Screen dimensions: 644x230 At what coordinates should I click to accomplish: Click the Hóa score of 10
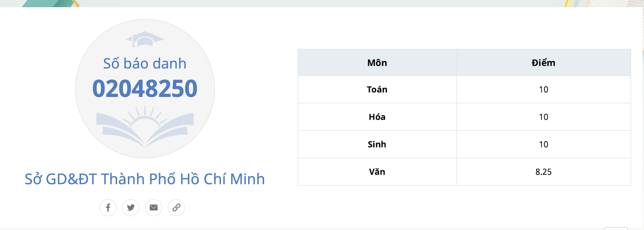[543, 117]
